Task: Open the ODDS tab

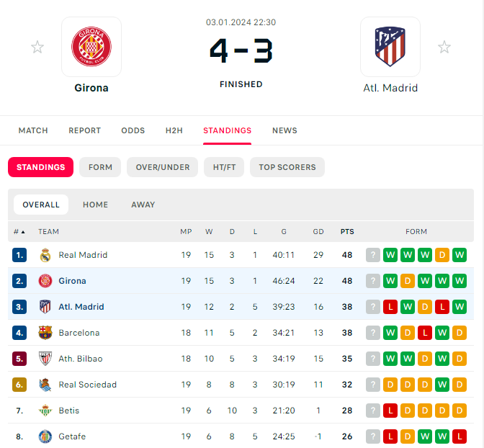Action: point(133,130)
